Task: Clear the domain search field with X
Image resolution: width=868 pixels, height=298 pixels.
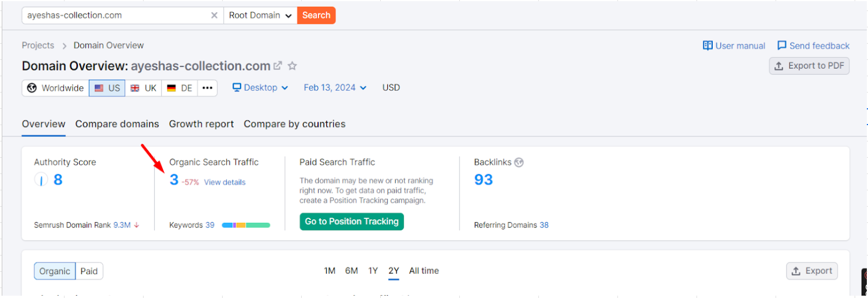Action: click(x=214, y=16)
